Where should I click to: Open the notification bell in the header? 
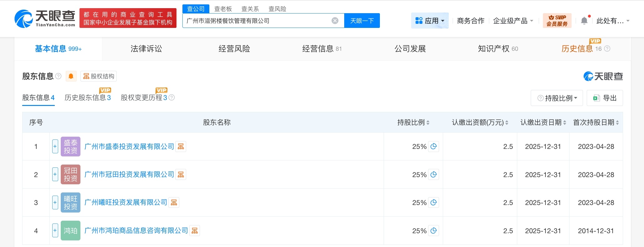point(584,21)
